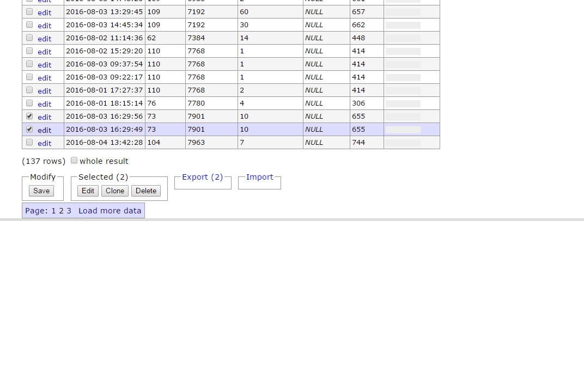Go to page 2 of results
Viewport: 584px width, 392px height.
[62, 211]
